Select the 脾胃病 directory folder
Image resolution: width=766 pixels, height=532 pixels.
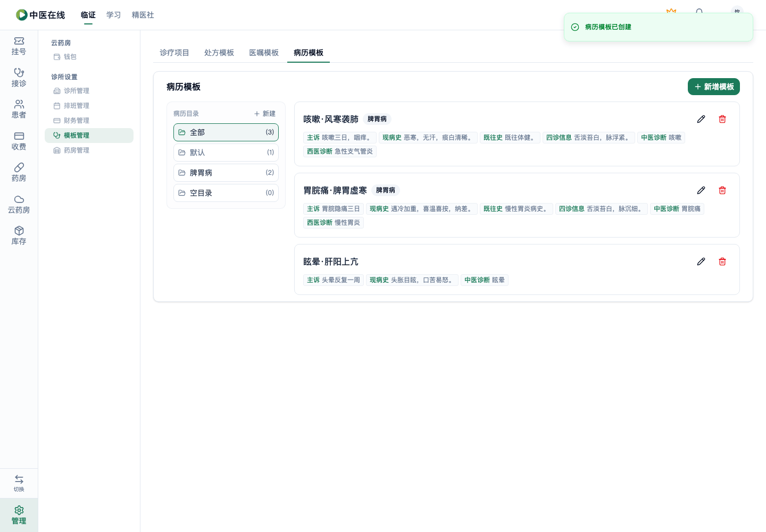(x=226, y=173)
